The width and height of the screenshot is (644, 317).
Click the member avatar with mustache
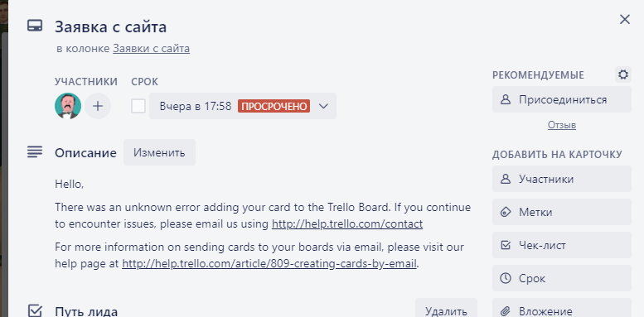pos(68,106)
